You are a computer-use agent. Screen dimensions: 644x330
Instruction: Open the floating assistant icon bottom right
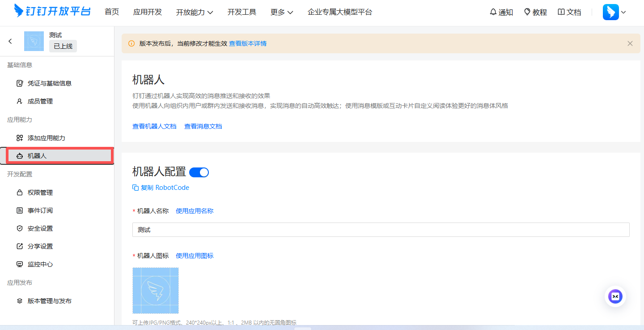click(x=615, y=296)
